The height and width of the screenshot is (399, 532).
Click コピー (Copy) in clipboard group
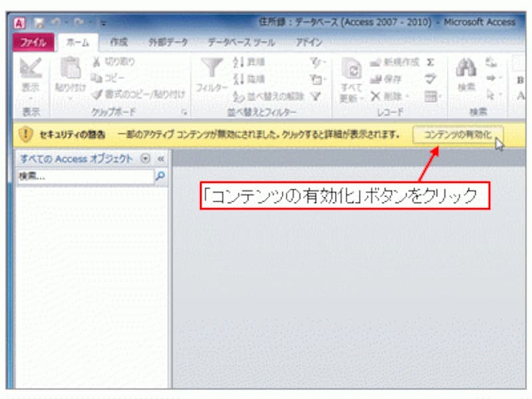108,78
